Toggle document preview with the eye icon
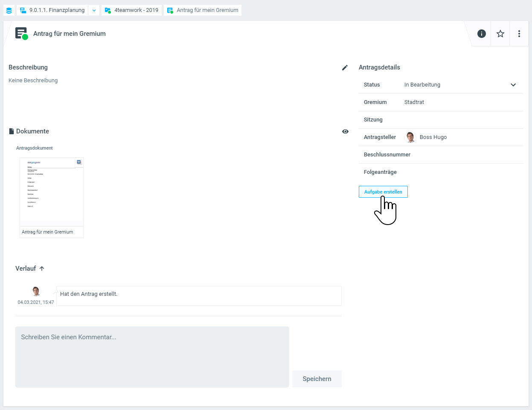Image resolution: width=532 pixels, height=410 pixels. pos(345,131)
